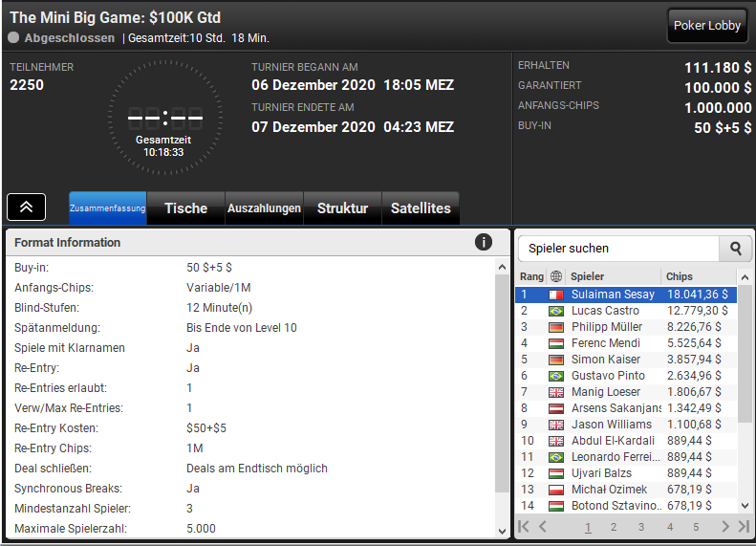Click player list scrollbar up arrow
This screenshot has width=756, height=546.
pos(745,277)
